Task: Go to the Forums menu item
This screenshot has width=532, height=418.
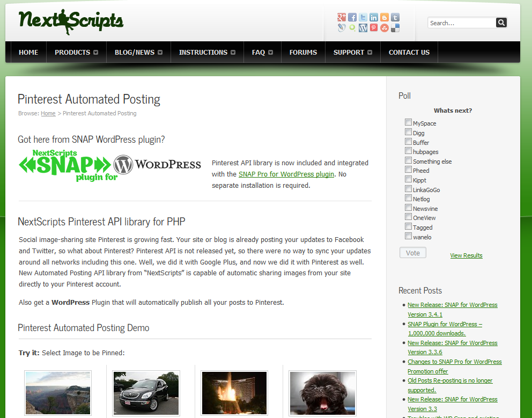Action: click(x=303, y=52)
